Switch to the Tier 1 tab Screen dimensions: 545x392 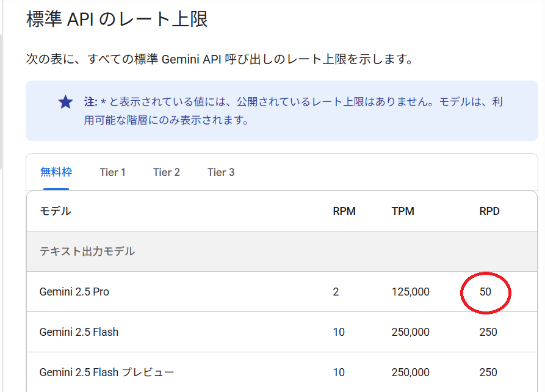pos(112,172)
